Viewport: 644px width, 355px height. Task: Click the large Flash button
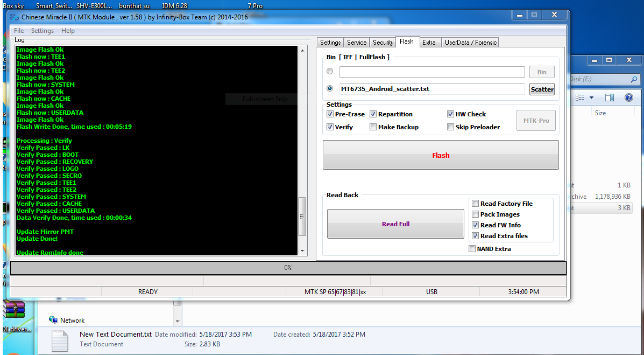click(x=441, y=155)
